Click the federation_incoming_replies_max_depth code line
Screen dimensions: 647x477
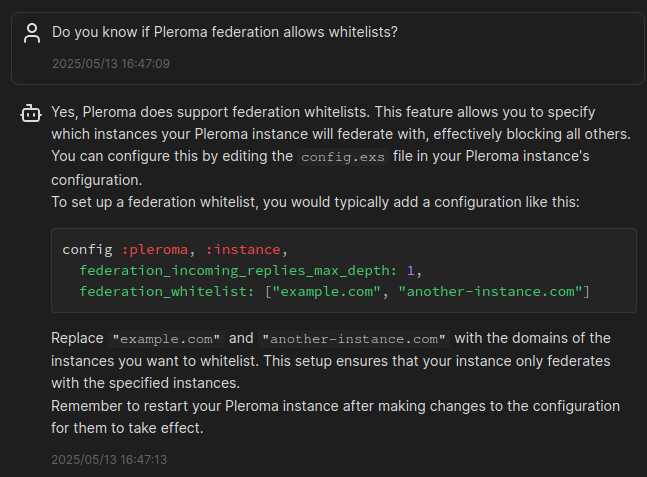click(250, 271)
